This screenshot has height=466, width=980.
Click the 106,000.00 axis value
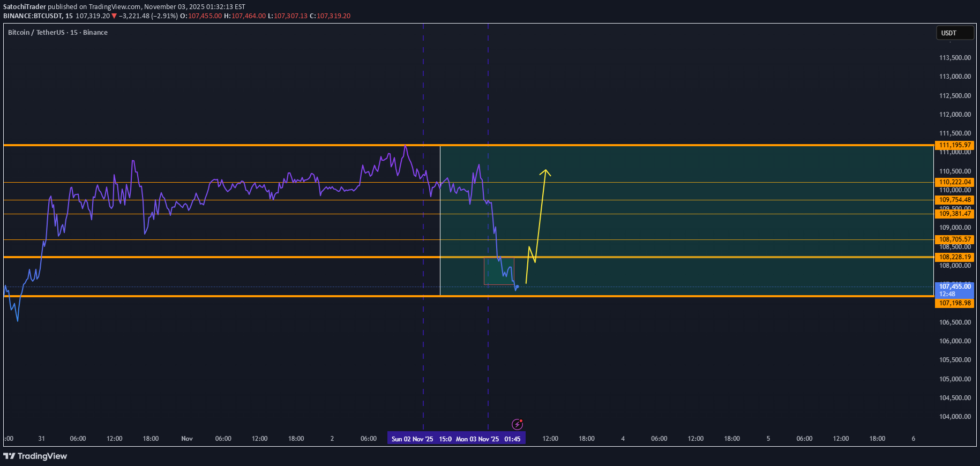pos(955,341)
